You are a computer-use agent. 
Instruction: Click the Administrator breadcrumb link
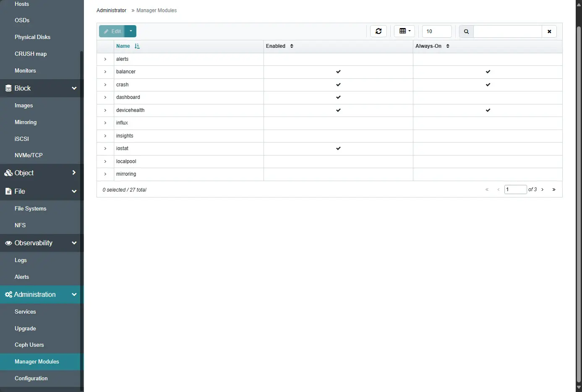click(111, 10)
